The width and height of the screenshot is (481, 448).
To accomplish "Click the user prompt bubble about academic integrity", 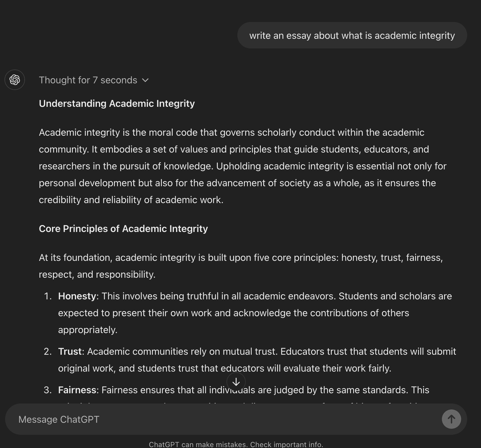I will 352,36.
